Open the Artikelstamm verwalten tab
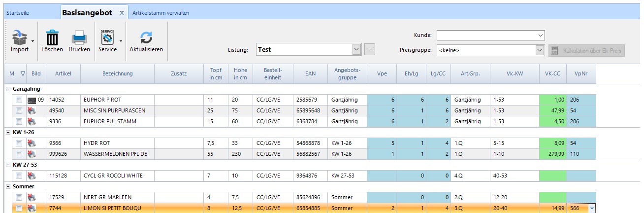 pyautogui.click(x=161, y=13)
